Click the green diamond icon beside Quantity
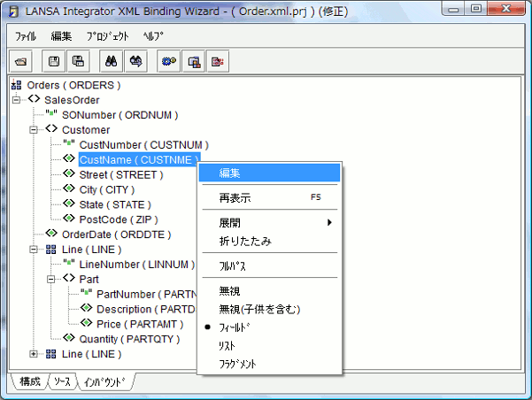The width and height of the screenshot is (532, 400). point(69,338)
